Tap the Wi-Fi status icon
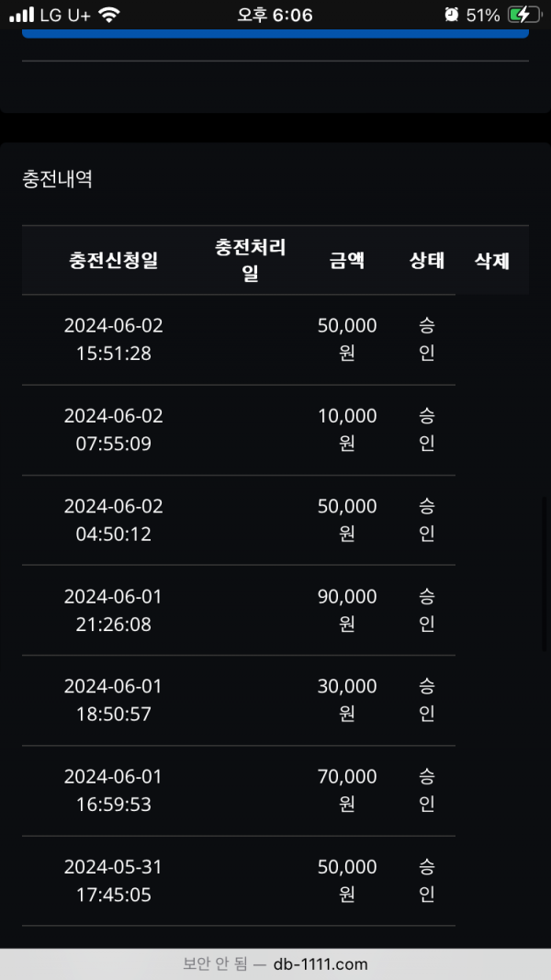Screen dimensions: 551x980 109,15
